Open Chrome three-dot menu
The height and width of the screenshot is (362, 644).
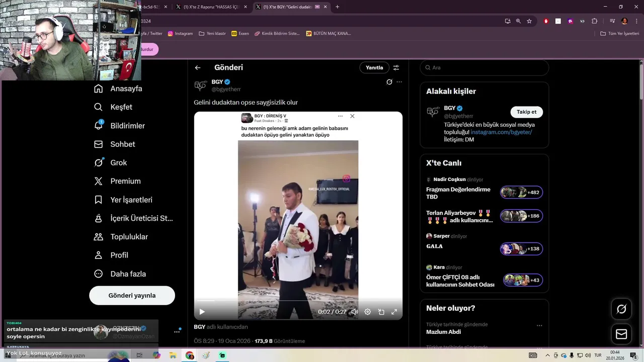tap(636, 21)
